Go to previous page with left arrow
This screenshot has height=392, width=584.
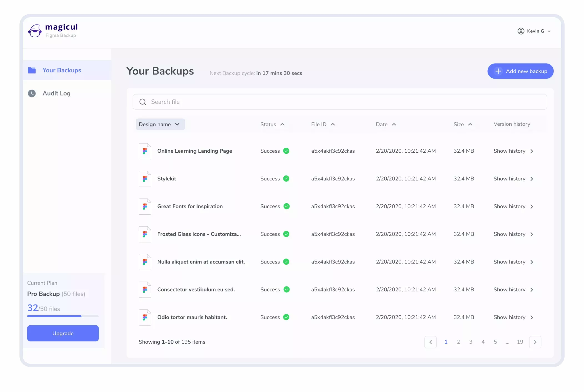[x=431, y=342]
